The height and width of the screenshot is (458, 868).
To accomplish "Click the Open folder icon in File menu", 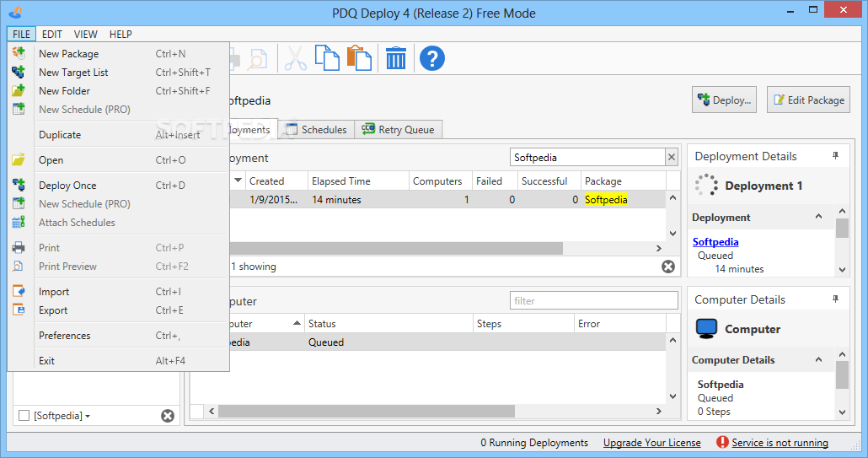I will coord(19,160).
